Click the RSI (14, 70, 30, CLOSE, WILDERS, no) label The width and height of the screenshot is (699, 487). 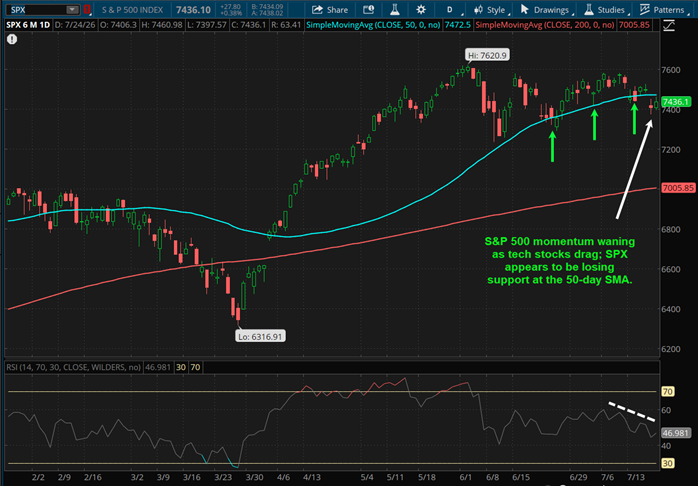click(x=73, y=367)
